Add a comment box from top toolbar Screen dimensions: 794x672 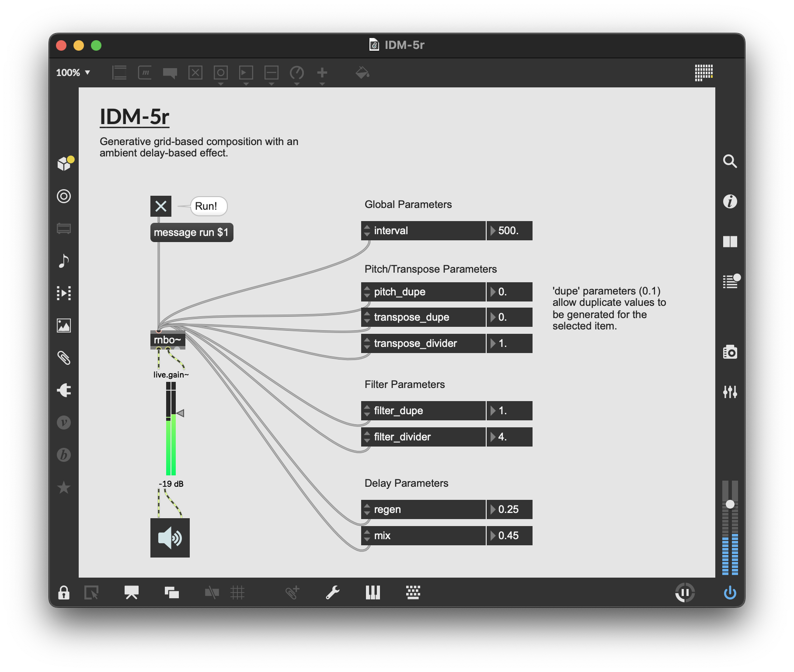[x=170, y=73]
